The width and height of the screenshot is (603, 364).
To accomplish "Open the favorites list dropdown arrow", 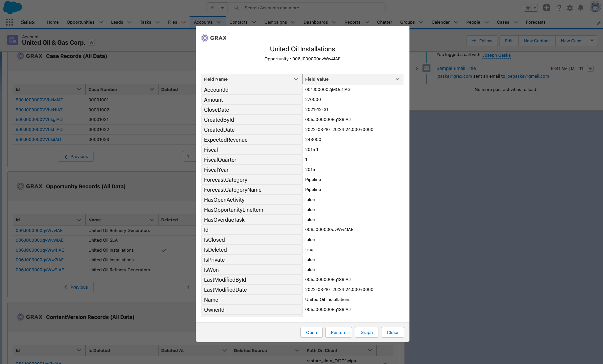I will (x=535, y=8).
